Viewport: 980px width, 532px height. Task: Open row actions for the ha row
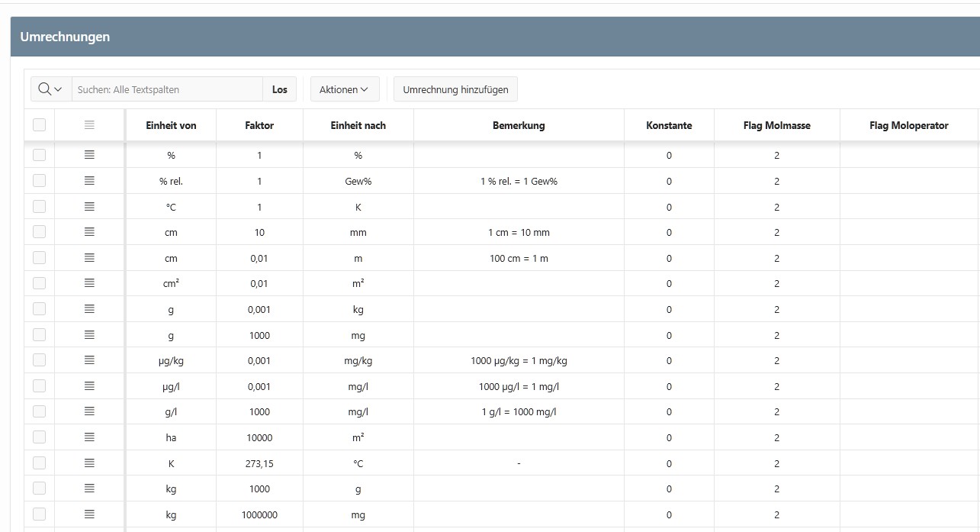click(89, 437)
